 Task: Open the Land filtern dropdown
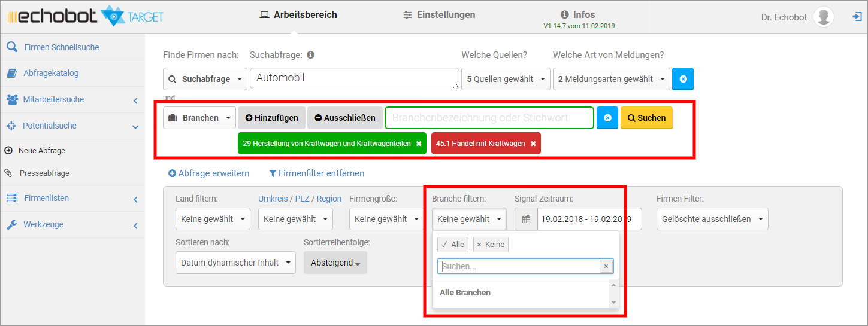(x=213, y=219)
